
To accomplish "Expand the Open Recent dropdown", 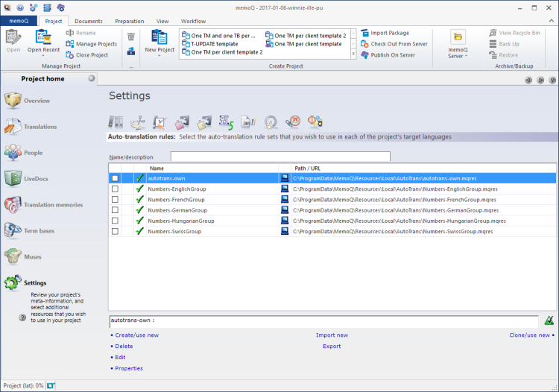I will pyautogui.click(x=43, y=56).
